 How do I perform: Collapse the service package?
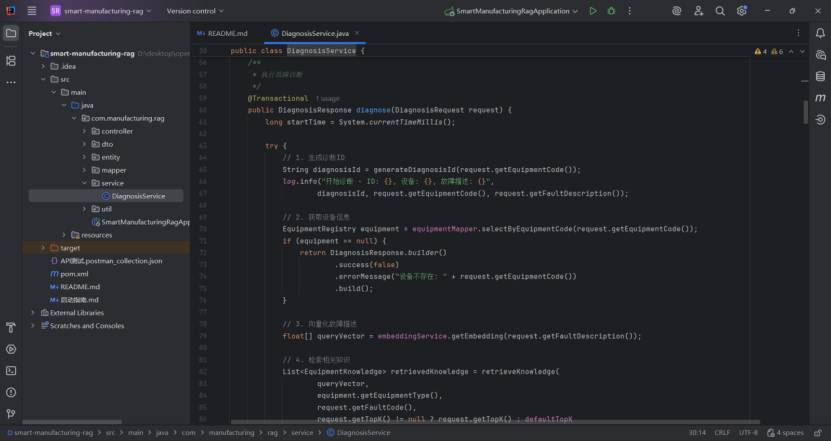coord(84,183)
